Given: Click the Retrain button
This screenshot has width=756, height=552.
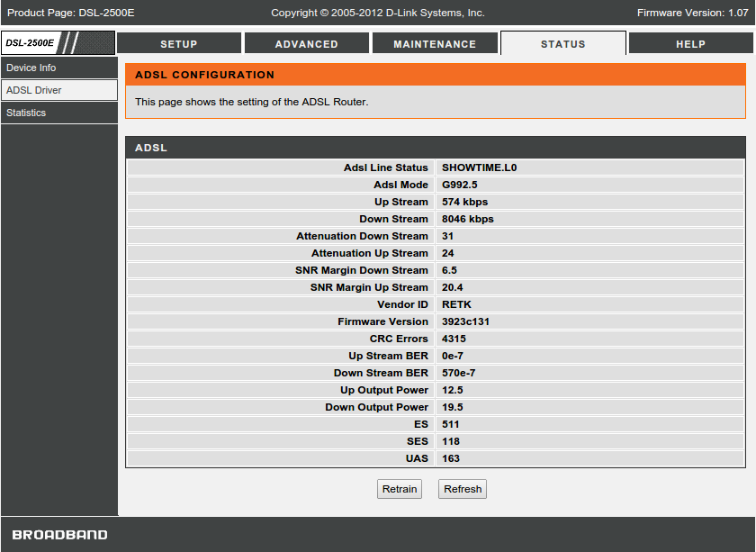Looking at the screenshot, I should pyautogui.click(x=400, y=489).
